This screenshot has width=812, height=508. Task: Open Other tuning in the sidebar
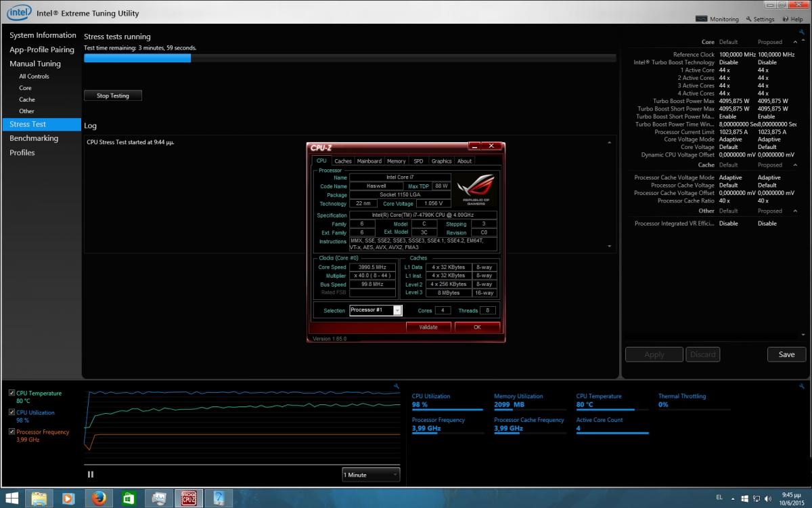26,111
